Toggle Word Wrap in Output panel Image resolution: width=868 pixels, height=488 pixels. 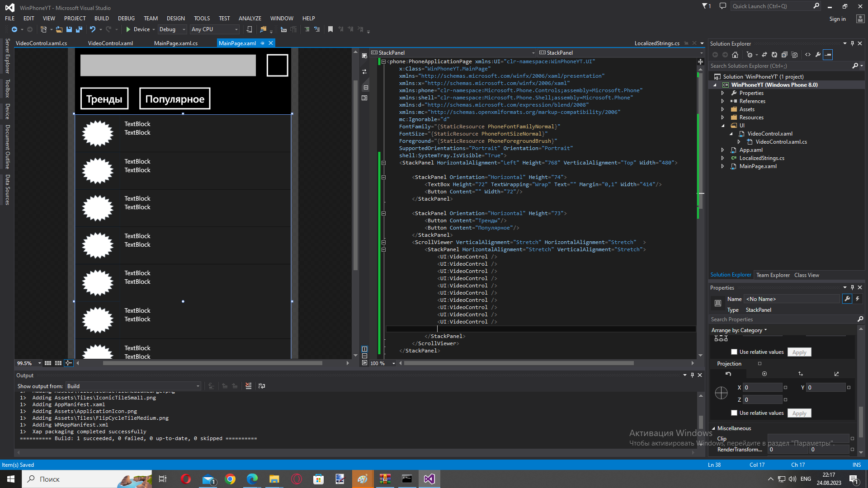click(261, 386)
